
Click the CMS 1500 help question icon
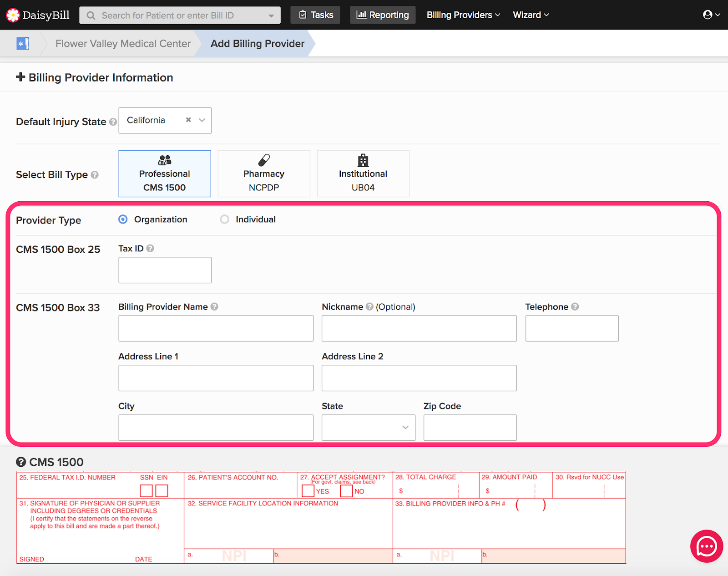coord(21,462)
